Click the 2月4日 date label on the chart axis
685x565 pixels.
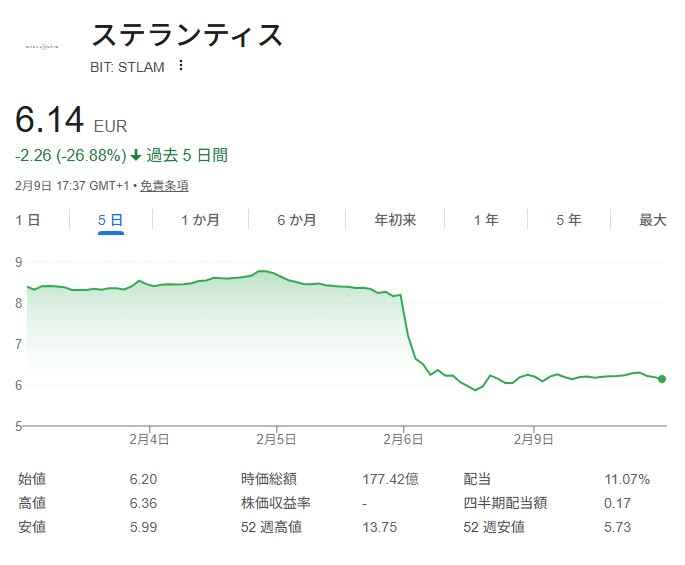[x=148, y=439]
